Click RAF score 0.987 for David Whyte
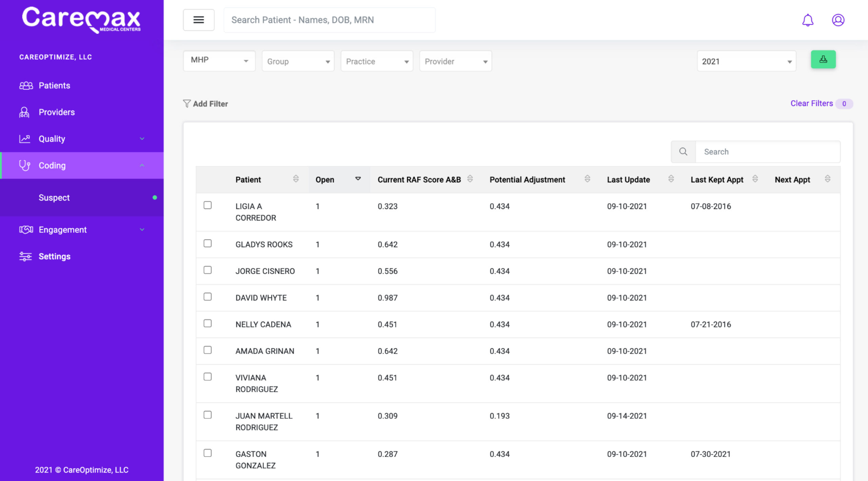 click(x=388, y=298)
